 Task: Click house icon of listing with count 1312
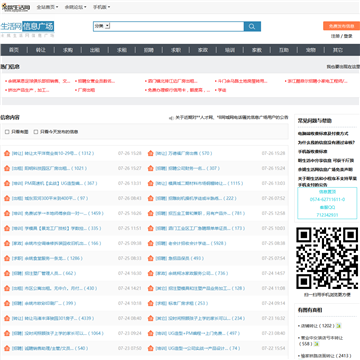click(x=7, y=153)
